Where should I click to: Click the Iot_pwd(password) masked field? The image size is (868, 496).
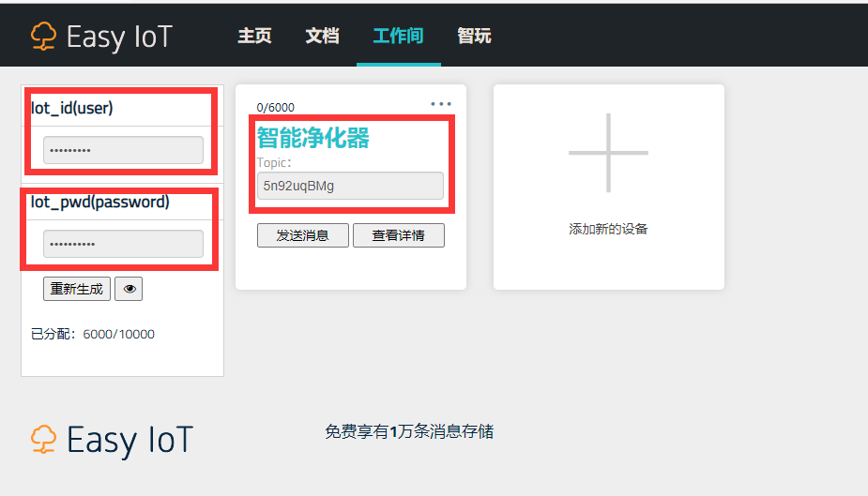point(124,244)
